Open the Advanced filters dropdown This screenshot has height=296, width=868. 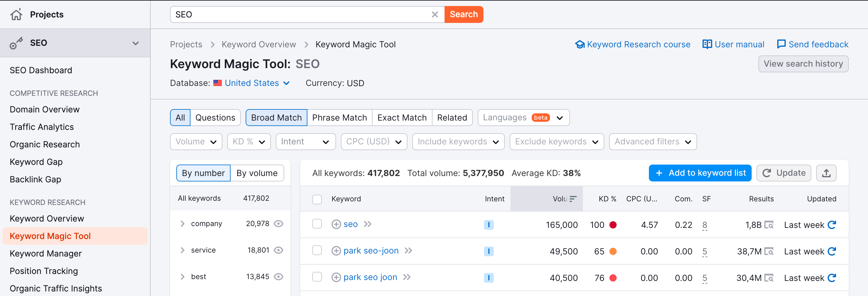click(653, 142)
